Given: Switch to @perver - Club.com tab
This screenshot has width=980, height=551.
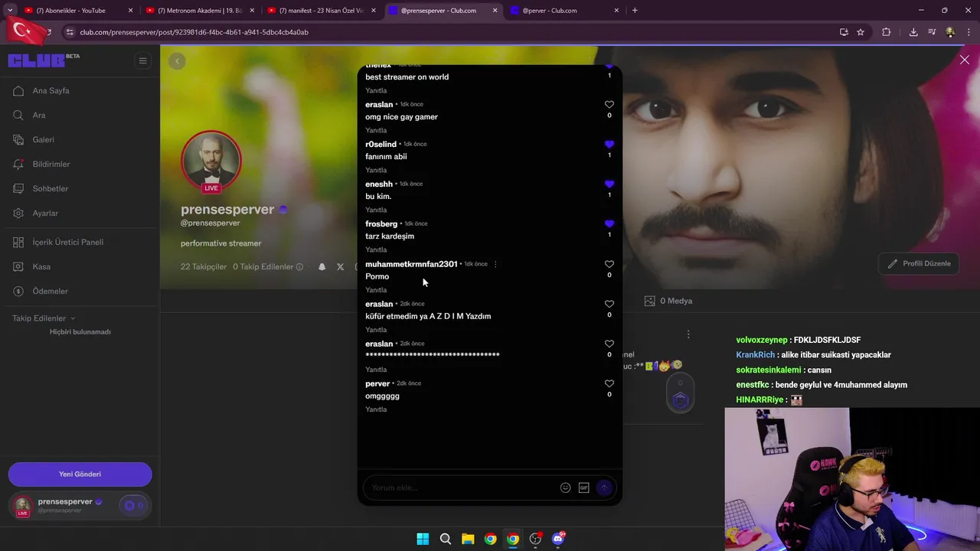Looking at the screenshot, I should click(x=565, y=11).
